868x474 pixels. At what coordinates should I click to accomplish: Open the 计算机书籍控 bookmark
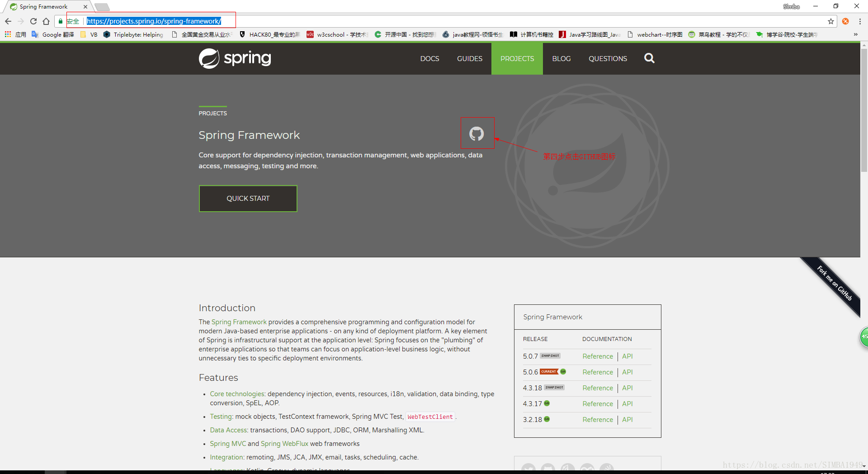click(x=532, y=34)
